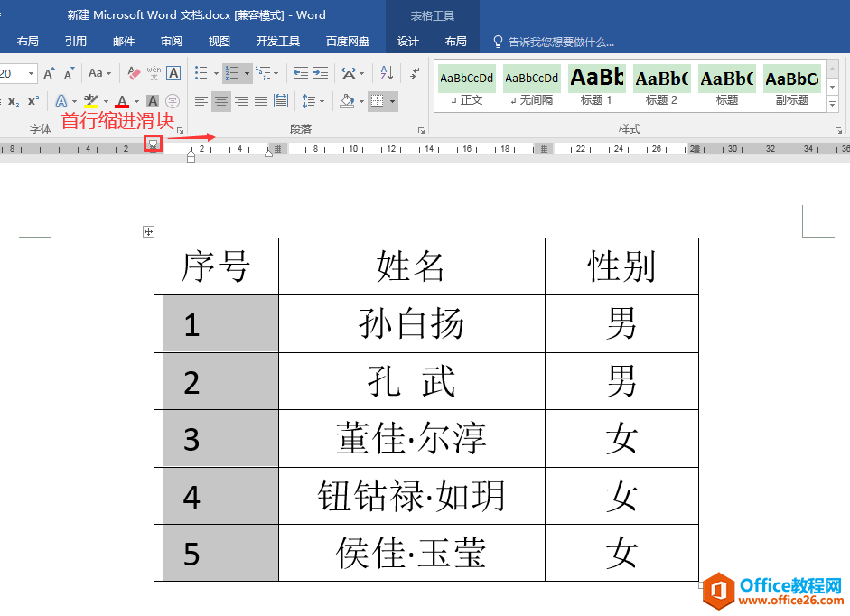This screenshot has height=616, width=850.
Task: Open the 引用 ribbon tab
Action: (75, 42)
